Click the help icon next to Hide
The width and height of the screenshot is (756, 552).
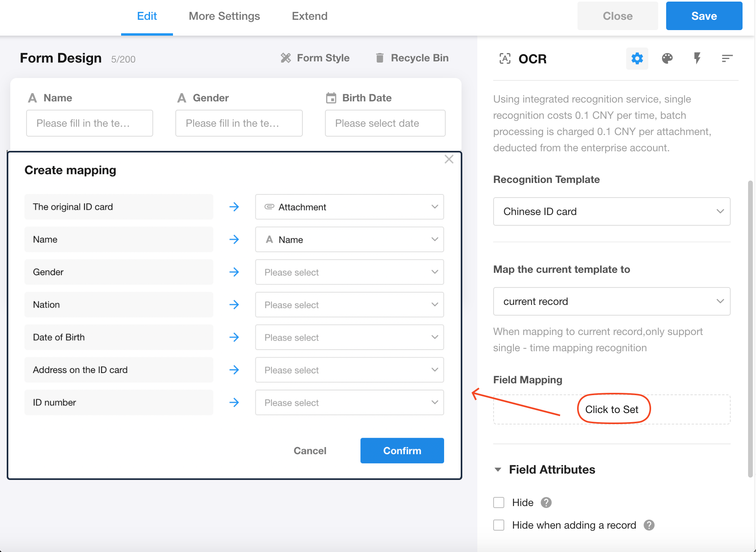(x=546, y=503)
